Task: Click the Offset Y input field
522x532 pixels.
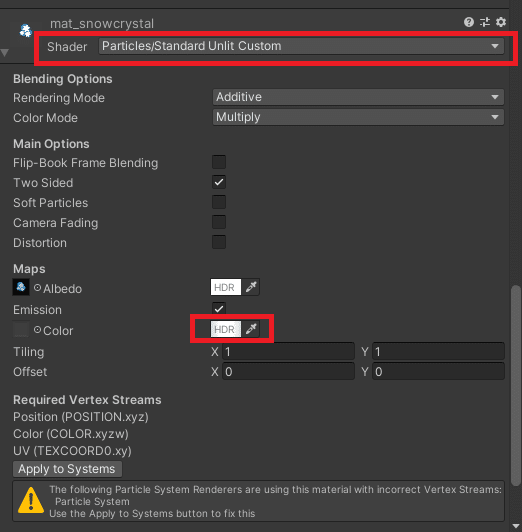Action: tap(438, 372)
